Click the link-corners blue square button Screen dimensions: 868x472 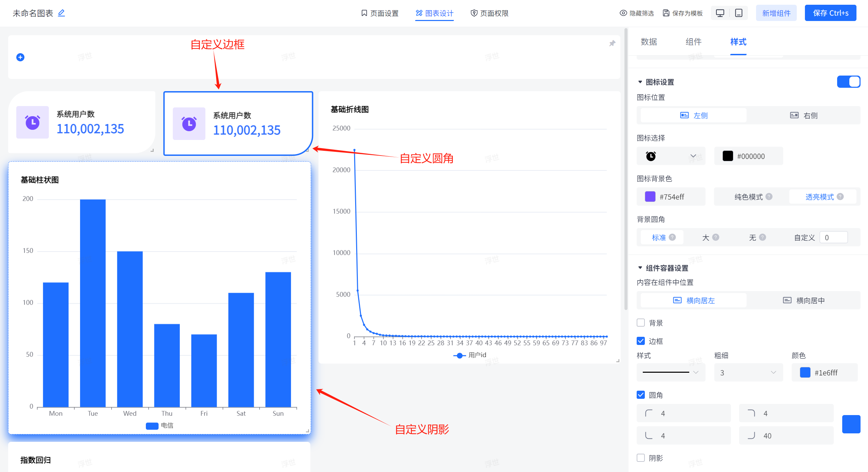[851, 424]
